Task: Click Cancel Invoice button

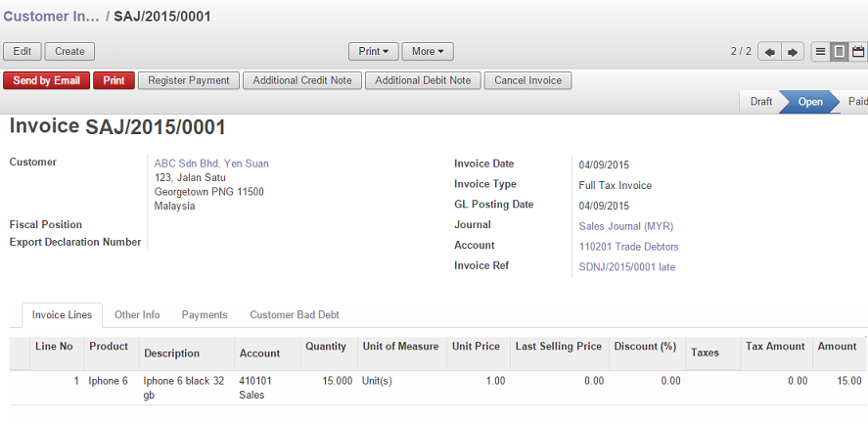Action: coord(528,80)
